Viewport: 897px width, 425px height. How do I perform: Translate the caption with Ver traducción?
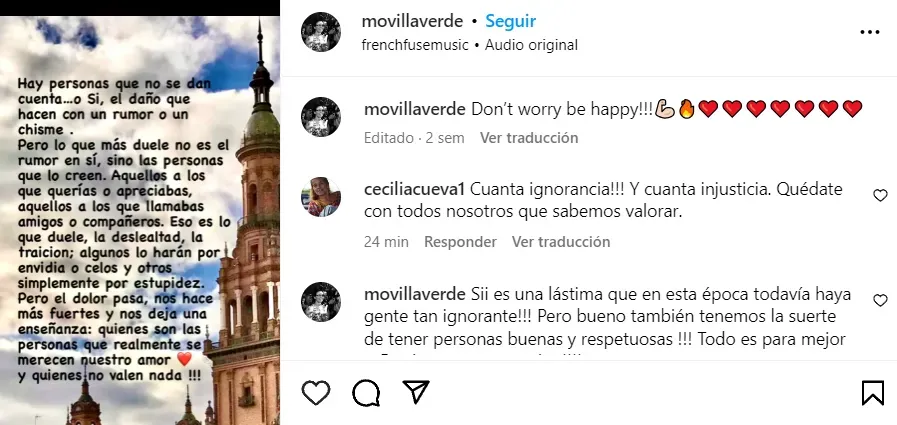pos(529,138)
